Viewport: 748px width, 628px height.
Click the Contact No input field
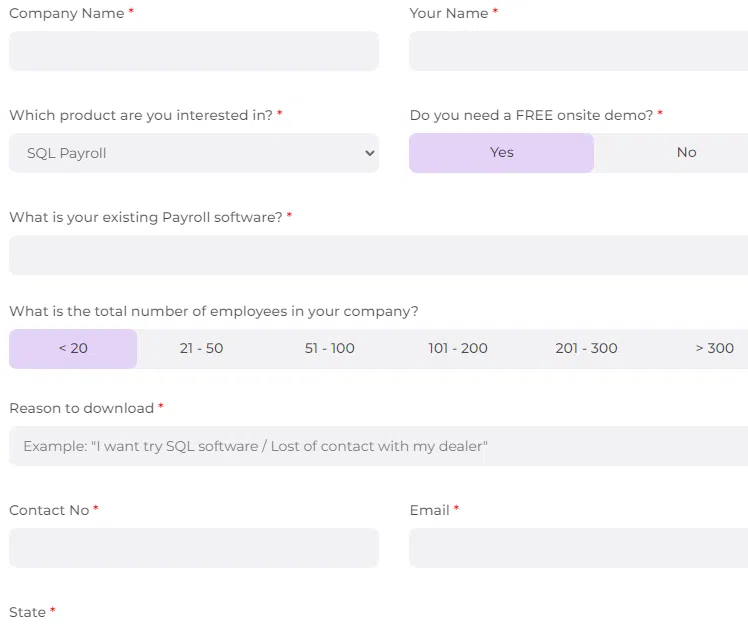click(194, 548)
